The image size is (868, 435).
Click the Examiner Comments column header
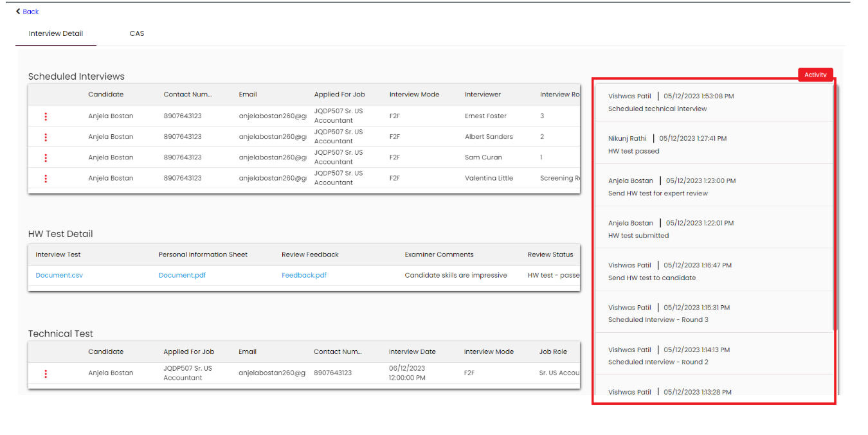point(439,254)
